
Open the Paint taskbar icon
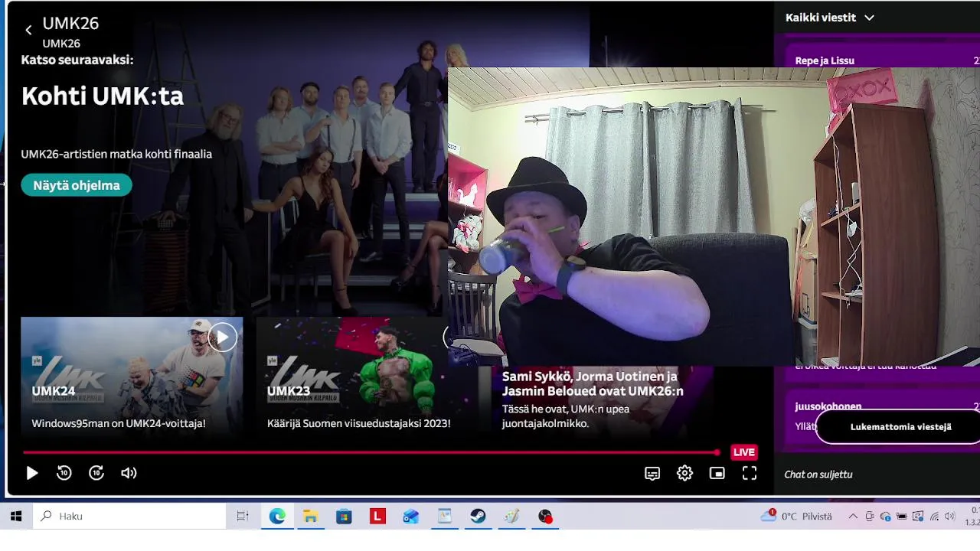point(512,517)
